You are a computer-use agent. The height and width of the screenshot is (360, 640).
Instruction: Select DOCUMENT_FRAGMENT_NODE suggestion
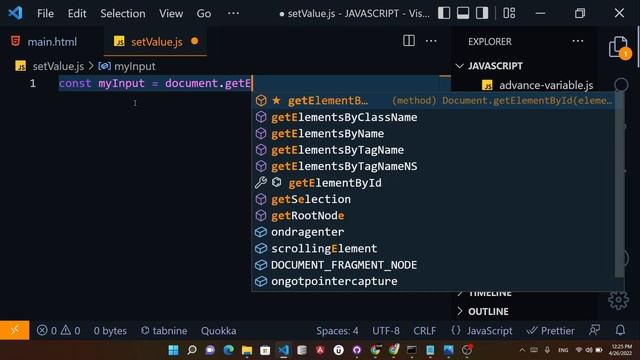click(434, 265)
